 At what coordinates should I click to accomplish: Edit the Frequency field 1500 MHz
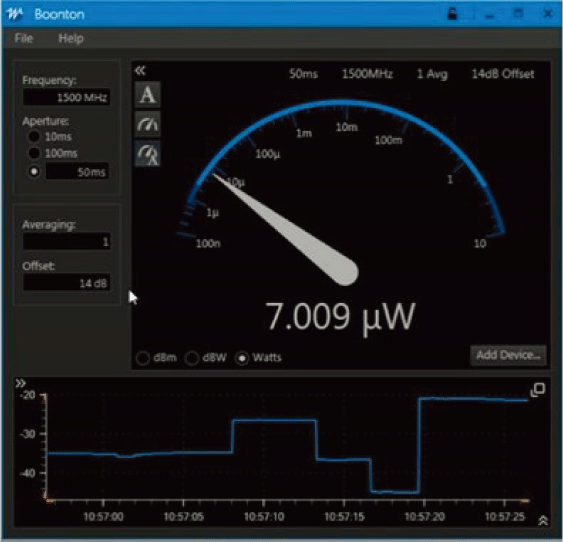point(66,97)
